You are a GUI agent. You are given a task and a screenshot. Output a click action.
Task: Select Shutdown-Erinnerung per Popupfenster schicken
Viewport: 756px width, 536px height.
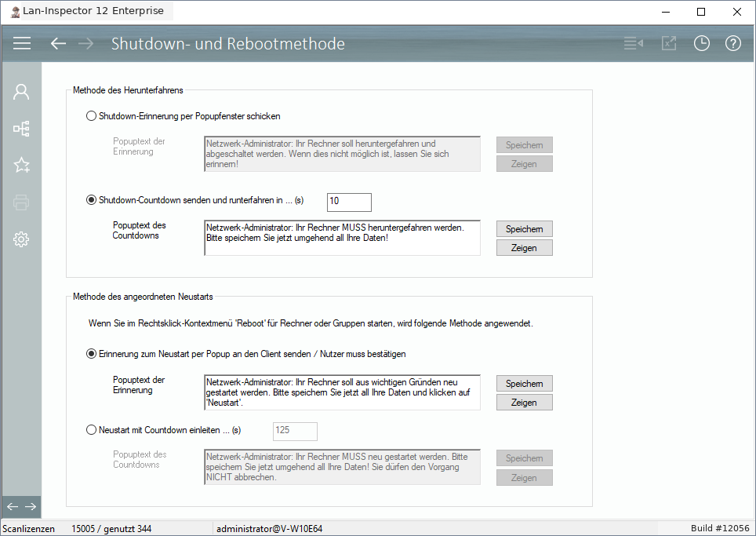(184, 116)
